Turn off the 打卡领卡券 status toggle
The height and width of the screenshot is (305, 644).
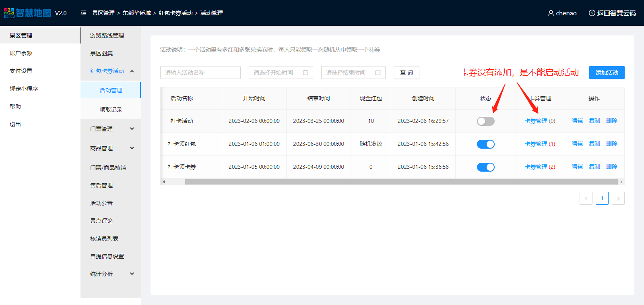point(485,167)
